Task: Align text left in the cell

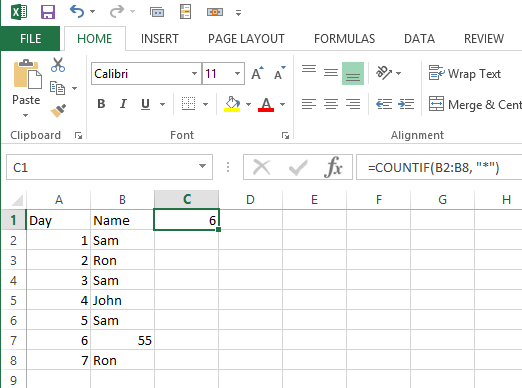Action: tap(309, 104)
